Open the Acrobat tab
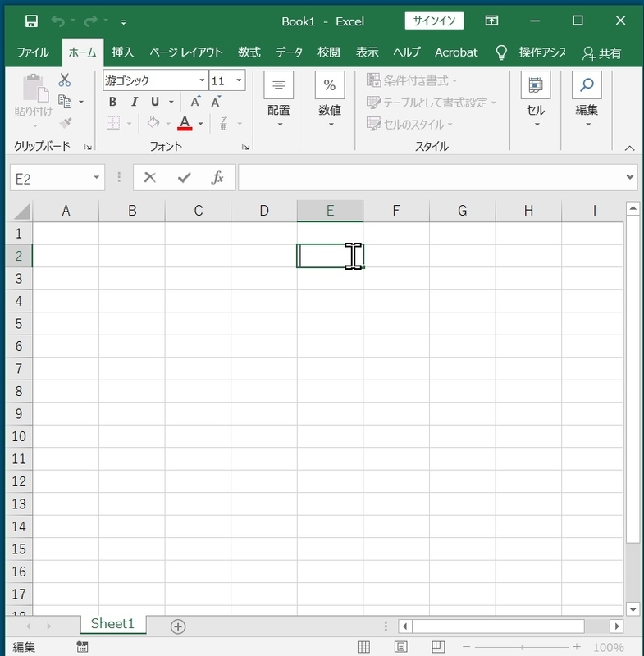 pos(456,52)
